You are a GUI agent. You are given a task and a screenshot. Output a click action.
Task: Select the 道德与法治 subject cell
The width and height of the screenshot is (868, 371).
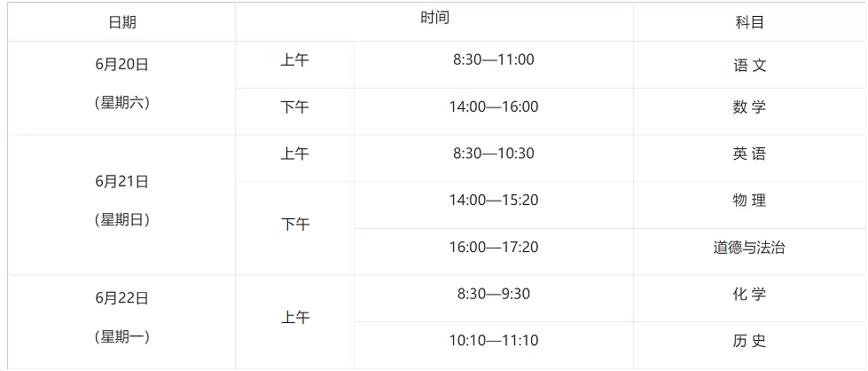[749, 248]
